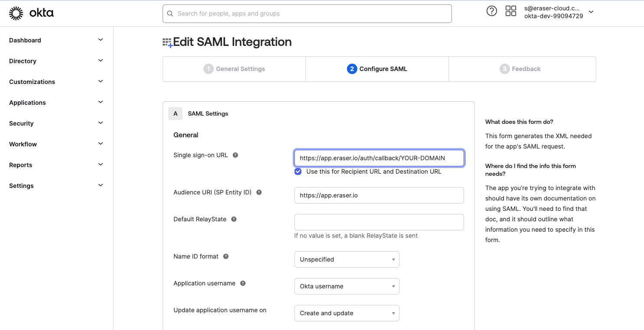Click the 'Single sign-on URL' label
The height and width of the screenshot is (330, 644).
200,155
